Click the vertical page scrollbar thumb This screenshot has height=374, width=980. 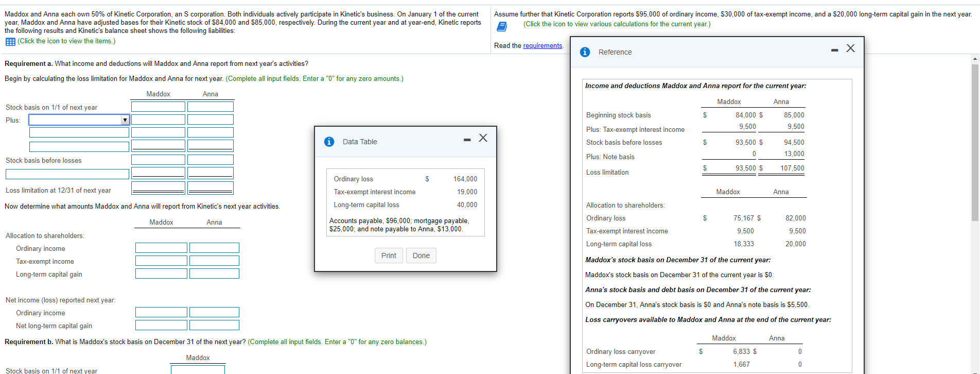pyautogui.click(x=975, y=143)
